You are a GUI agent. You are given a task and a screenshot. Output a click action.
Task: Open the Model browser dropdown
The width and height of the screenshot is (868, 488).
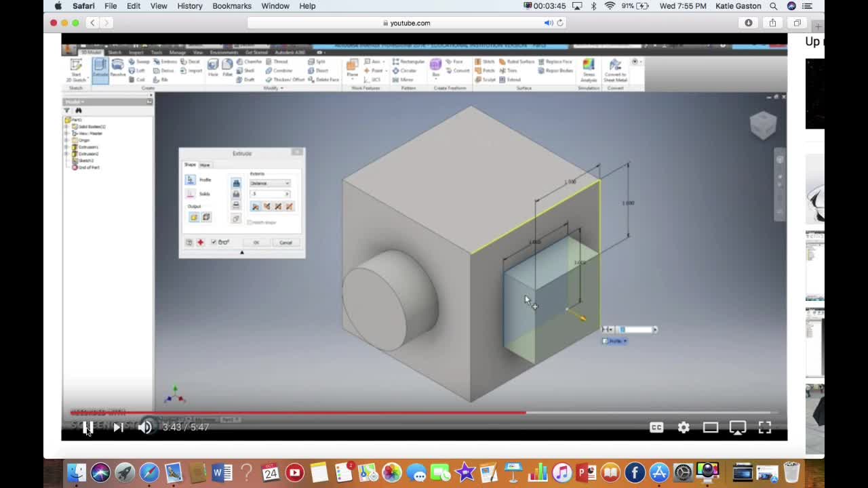click(75, 102)
